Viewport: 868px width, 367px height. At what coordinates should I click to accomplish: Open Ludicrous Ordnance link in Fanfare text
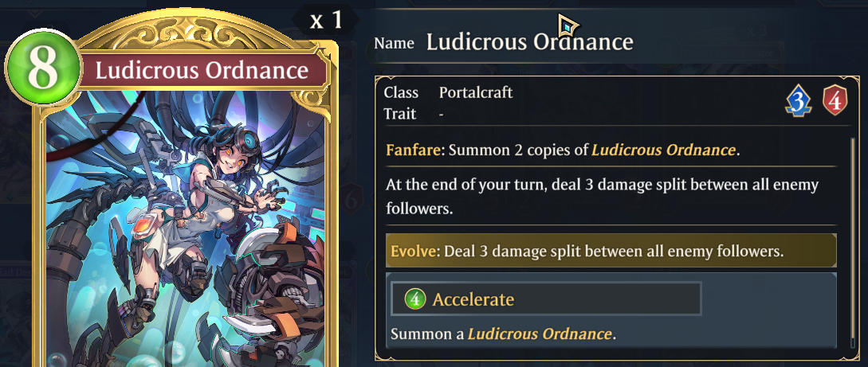tap(664, 150)
